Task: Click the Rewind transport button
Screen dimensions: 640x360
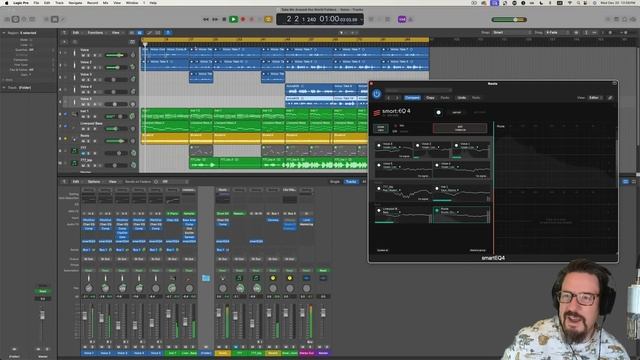Action: coord(206,19)
